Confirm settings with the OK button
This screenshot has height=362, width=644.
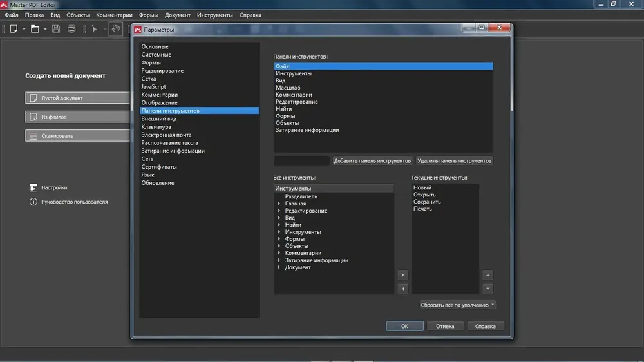coord(404,326)
